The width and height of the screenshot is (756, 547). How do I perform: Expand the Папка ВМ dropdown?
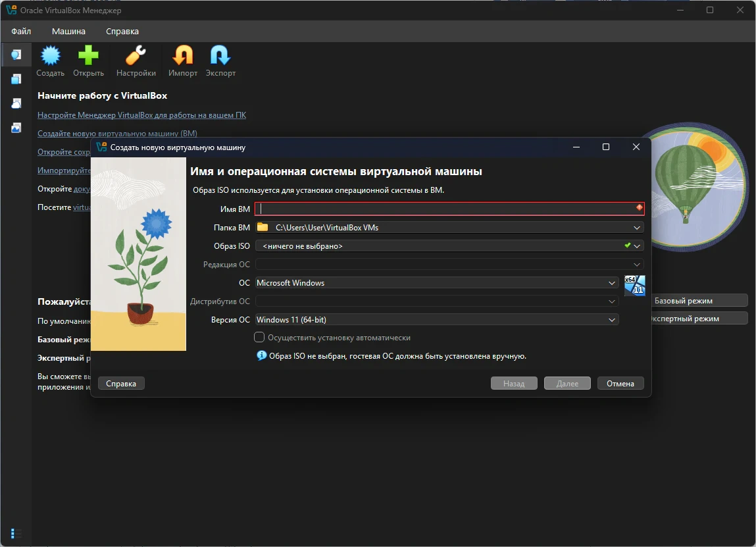(x=637, y=228)
